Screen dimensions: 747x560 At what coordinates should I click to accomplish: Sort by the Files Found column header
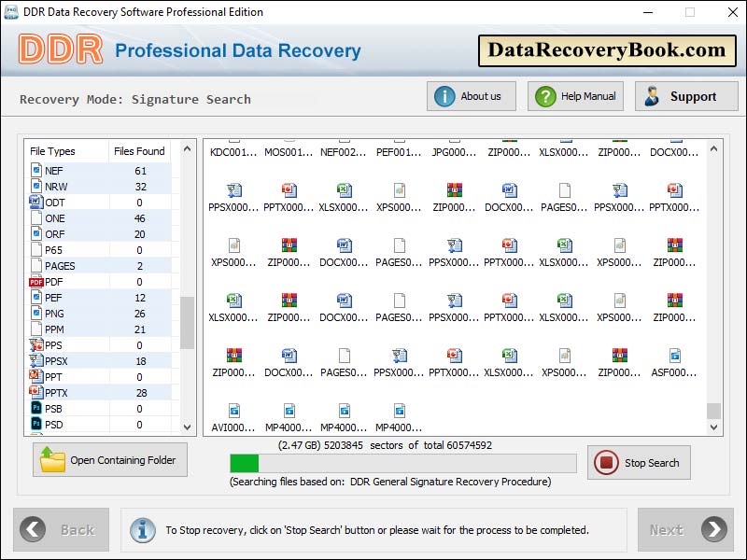140,150
